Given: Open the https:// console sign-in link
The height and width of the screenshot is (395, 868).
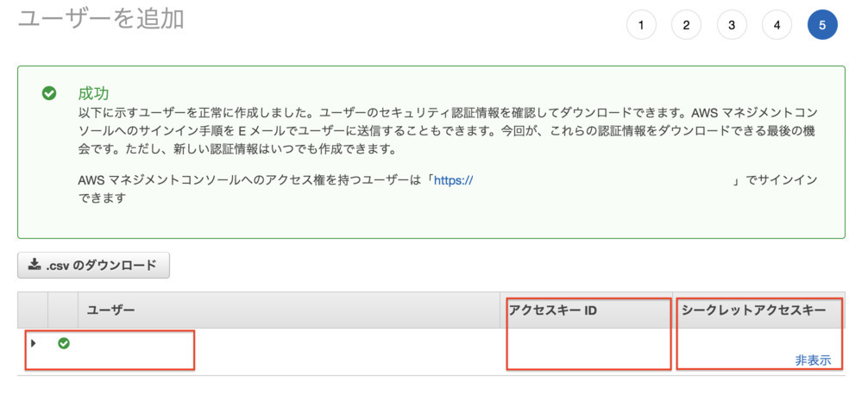Looking at the screenshot, I should pyautogui.click(x=453, y=180).
